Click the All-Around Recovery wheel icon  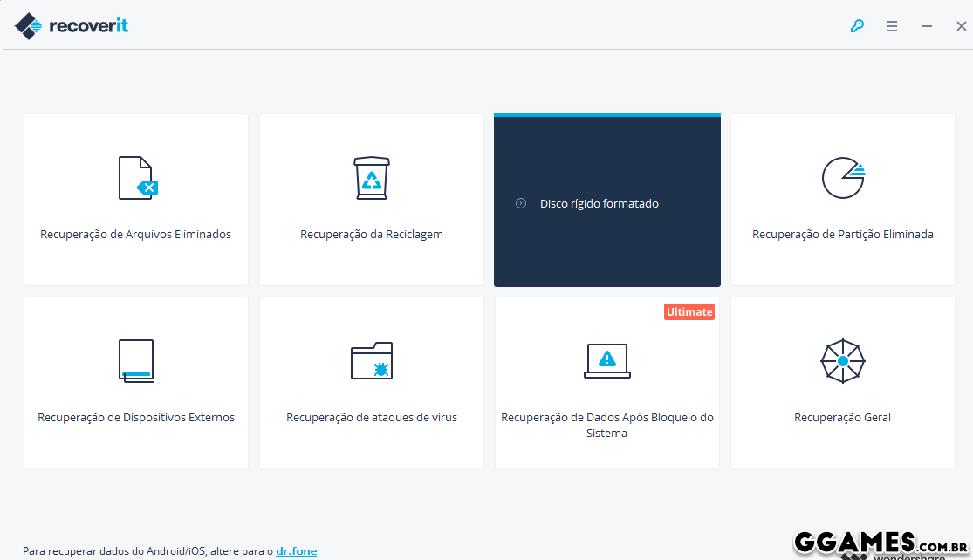(843, 360)
